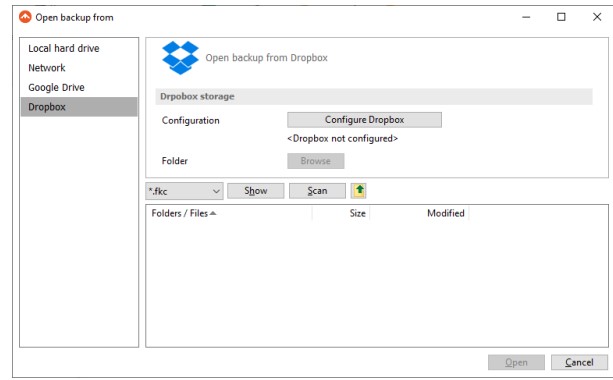The image size is (613, 380).
Task: Click the '<Dropbox not configured>' status text
Action: [342, 138]
